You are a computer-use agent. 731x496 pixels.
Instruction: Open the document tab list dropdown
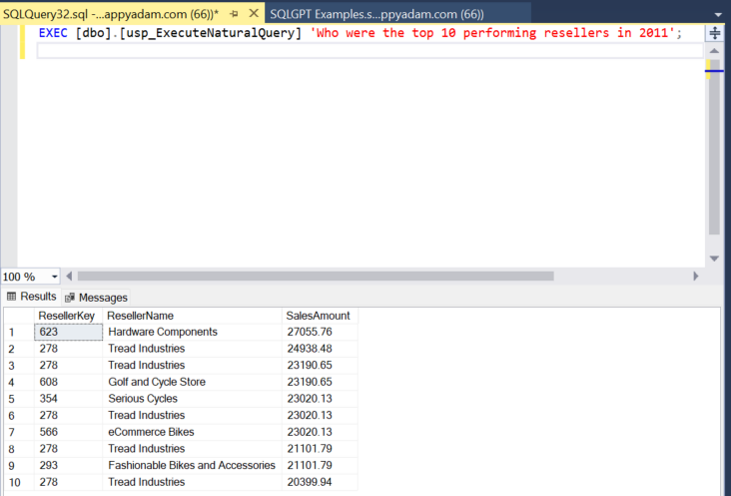718,15
